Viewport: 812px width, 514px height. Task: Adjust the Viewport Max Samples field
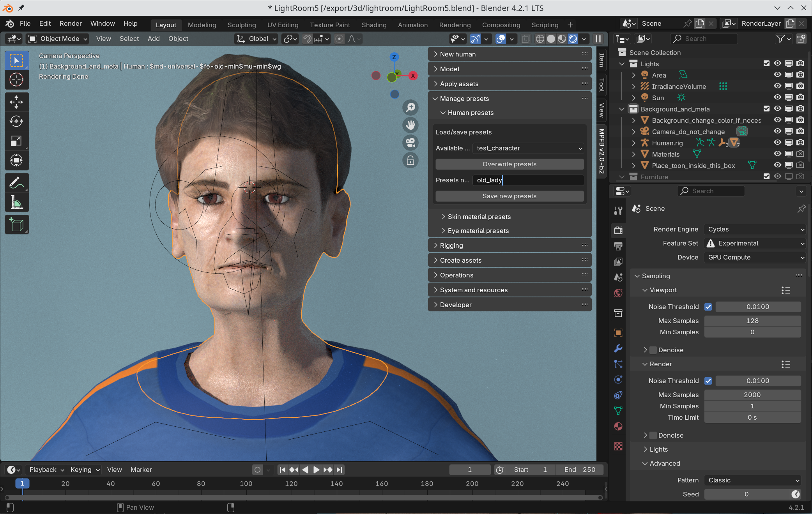click(752, 321)
